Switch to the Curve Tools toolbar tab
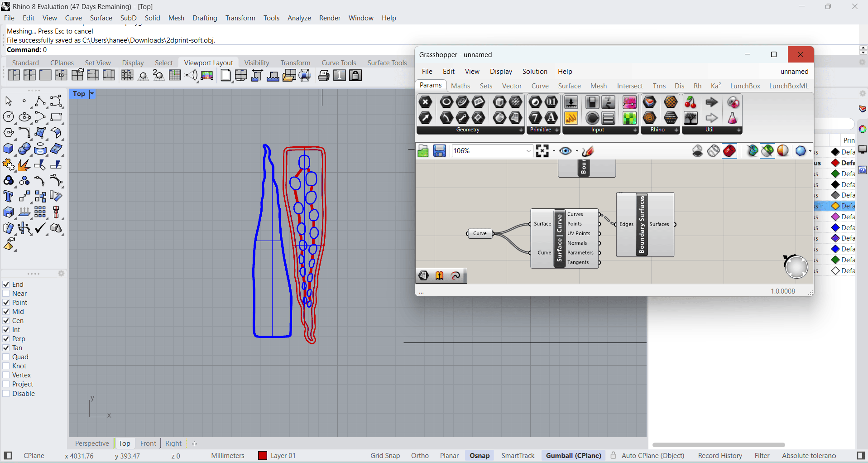This screenshot has width=868, height=463. tap(339, 63)
